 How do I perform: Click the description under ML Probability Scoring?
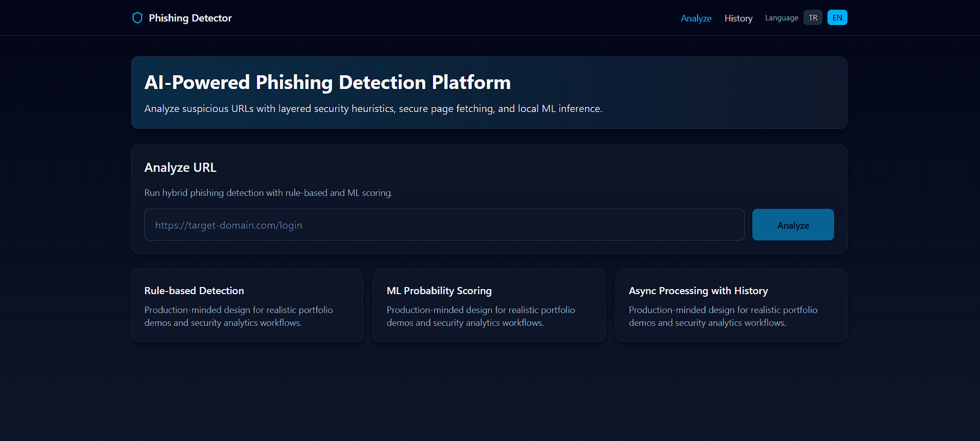(481, 316)
